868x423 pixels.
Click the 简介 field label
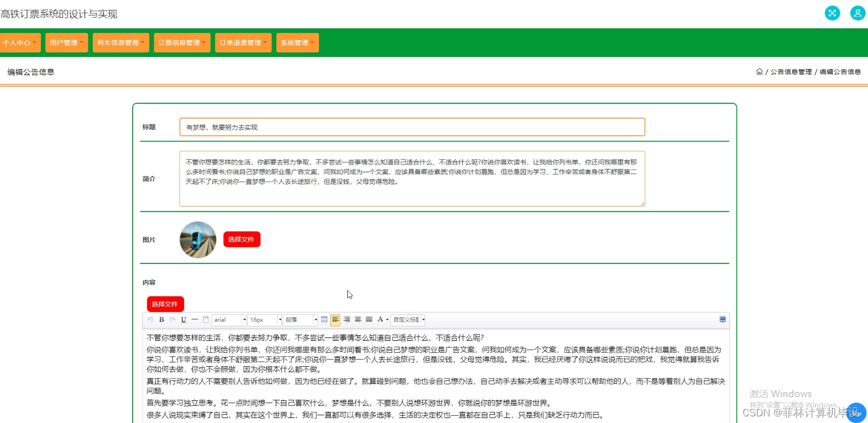tap(149, 179)
